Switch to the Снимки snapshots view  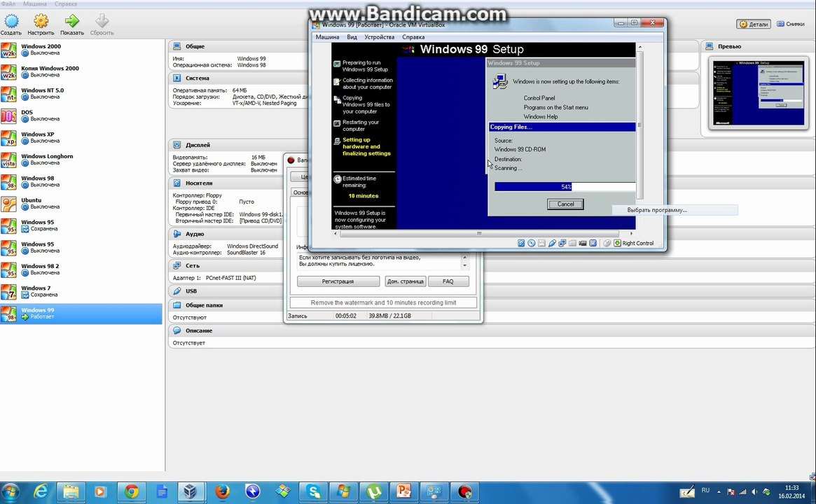791,24
